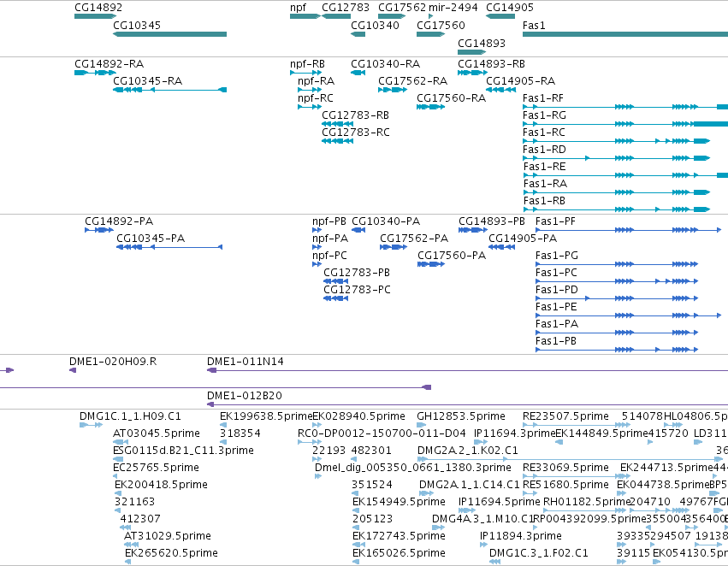Open the npf-RC transcript label
This screenshot has height=566, width=728.
click(x=316, y=97)
